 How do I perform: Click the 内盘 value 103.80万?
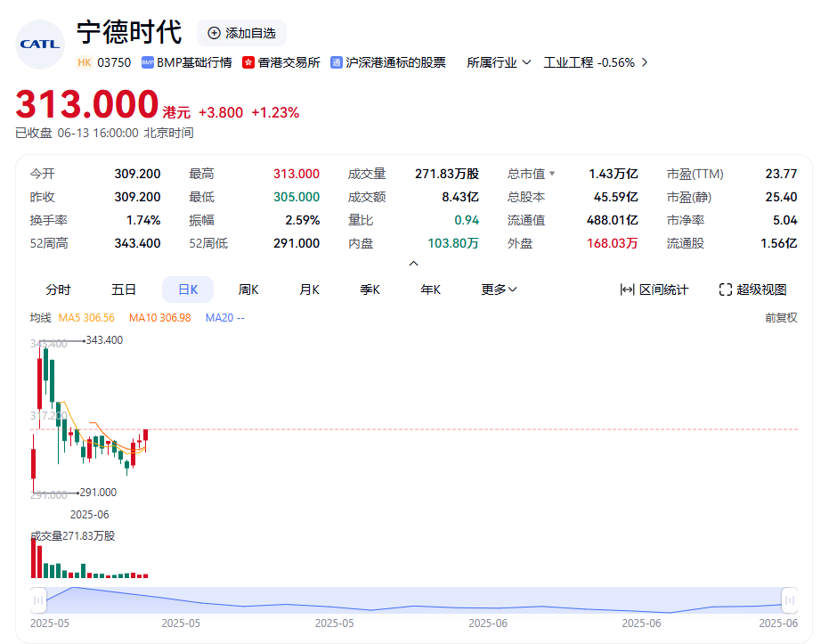pyautogui.click(x=453, y=243)
